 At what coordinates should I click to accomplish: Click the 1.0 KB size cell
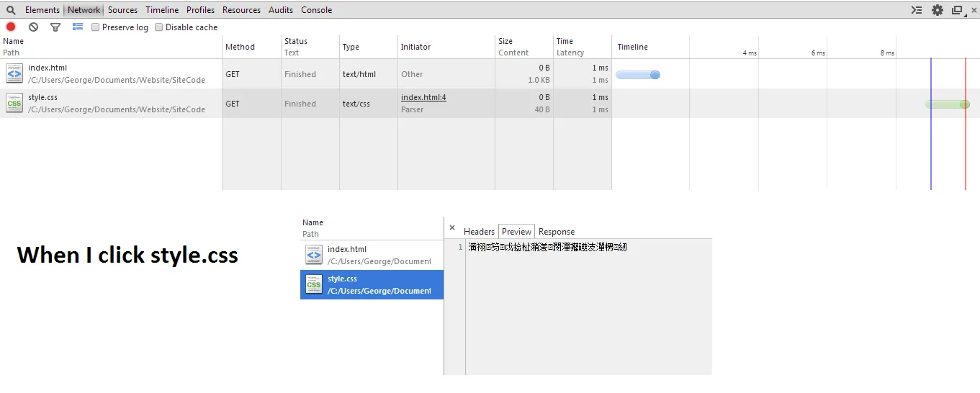539,81
